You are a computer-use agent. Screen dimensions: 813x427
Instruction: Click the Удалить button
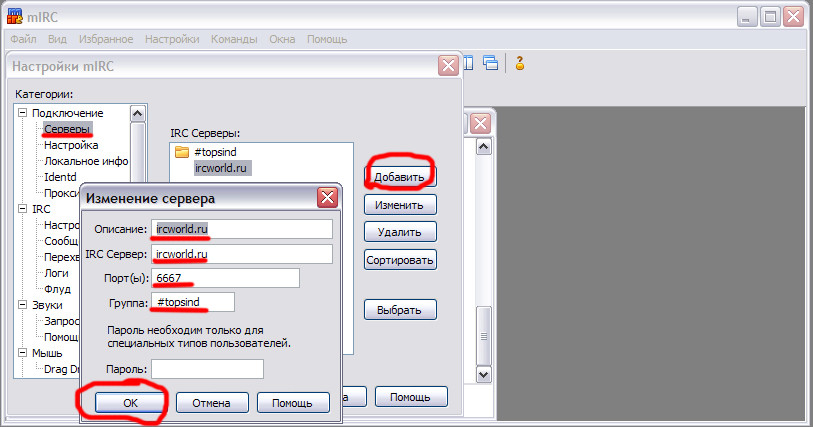400,232
